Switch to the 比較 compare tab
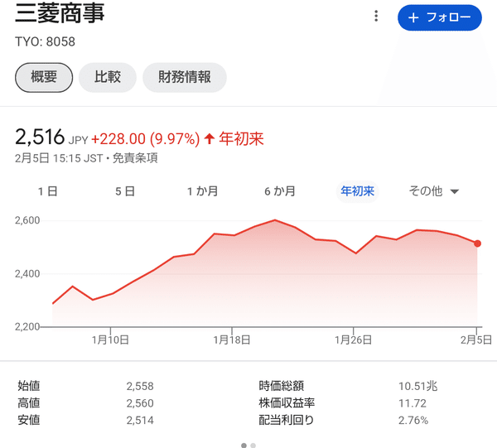The image size is (497, 448). point(108,77)
